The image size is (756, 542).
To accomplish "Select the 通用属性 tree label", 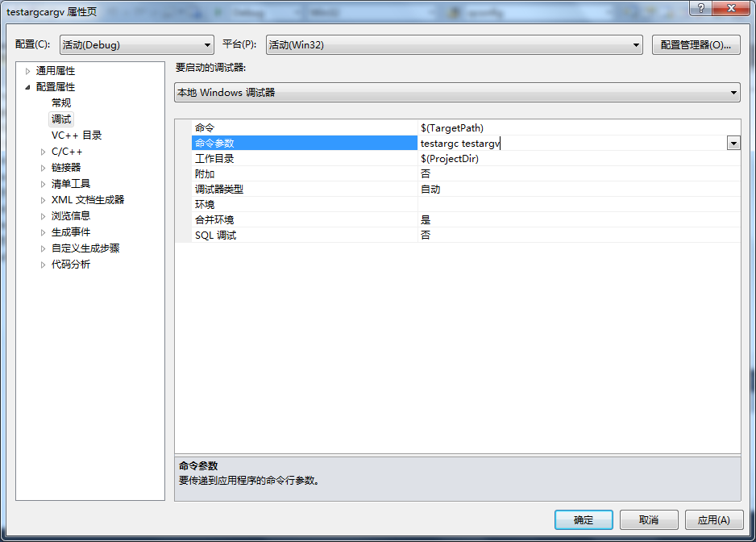I will click(56, 71).
